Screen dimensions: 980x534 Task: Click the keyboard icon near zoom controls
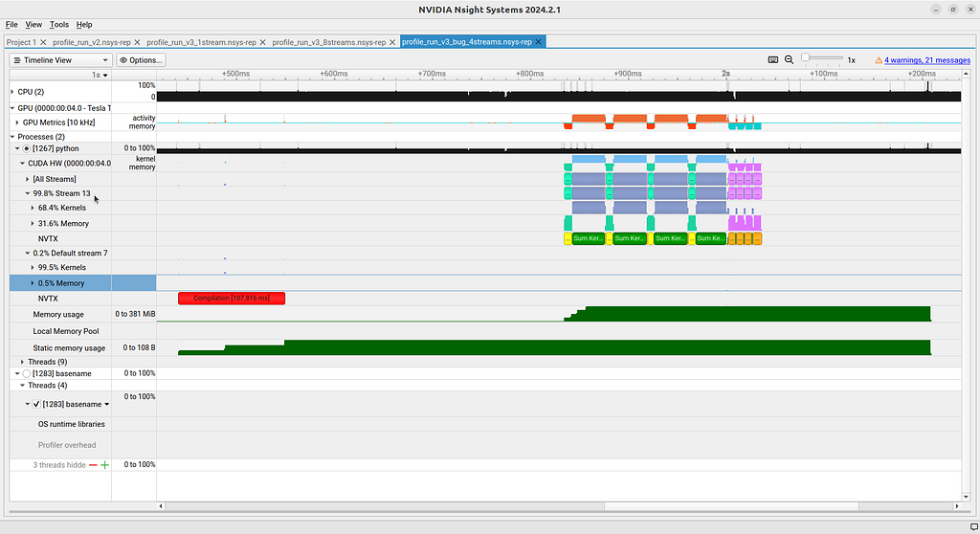click(773, 60)
